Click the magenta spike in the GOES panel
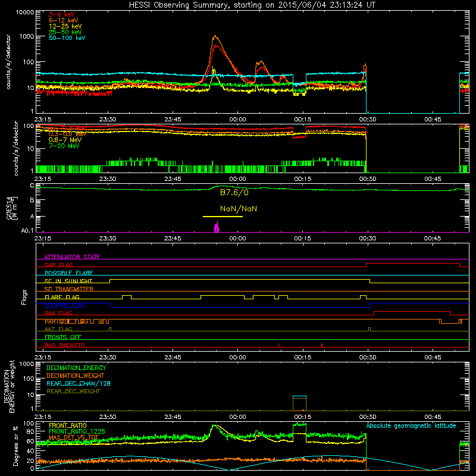 (x=217, y=227)
